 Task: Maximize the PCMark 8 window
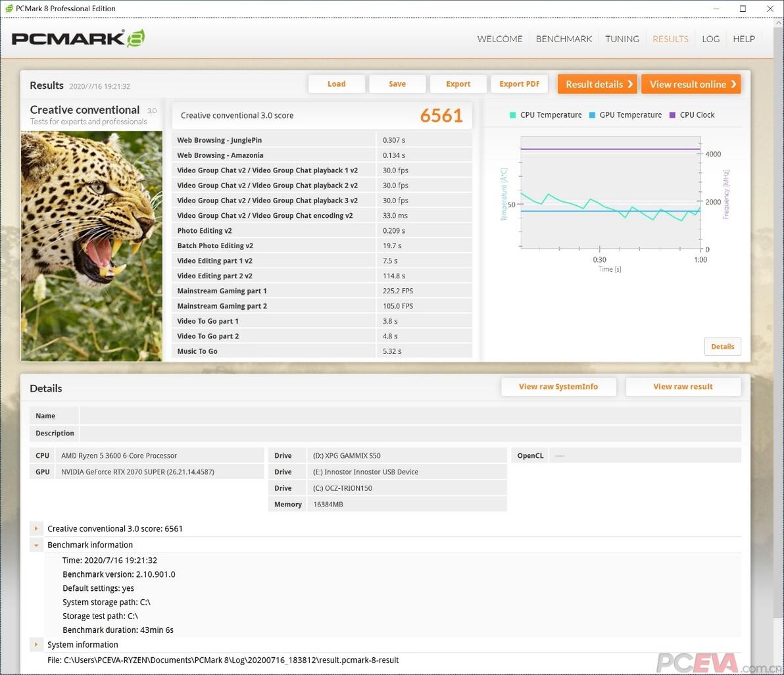(743, 9)
